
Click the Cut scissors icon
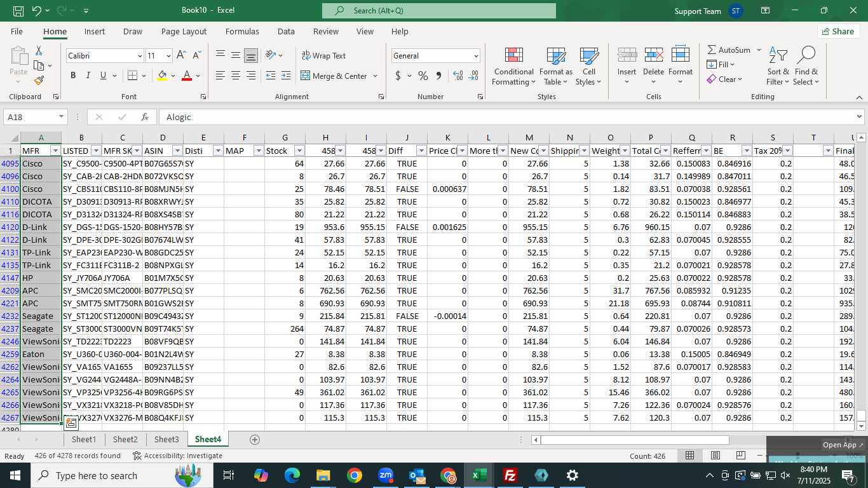[x=39, y=51]
